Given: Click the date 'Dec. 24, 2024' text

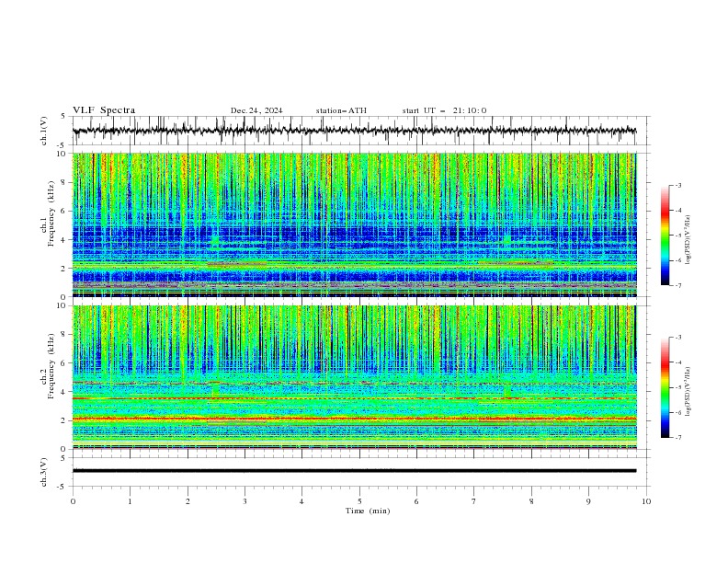Looking at the screenshot, I should pyautogui.click(x=256, y=110).
